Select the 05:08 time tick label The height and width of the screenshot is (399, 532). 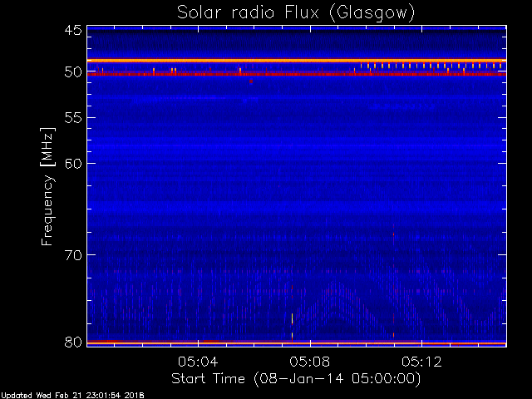(310, 362)
